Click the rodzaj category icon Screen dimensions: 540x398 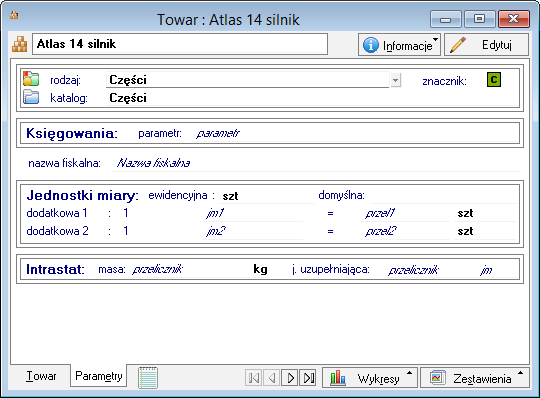tap(31, 78)
